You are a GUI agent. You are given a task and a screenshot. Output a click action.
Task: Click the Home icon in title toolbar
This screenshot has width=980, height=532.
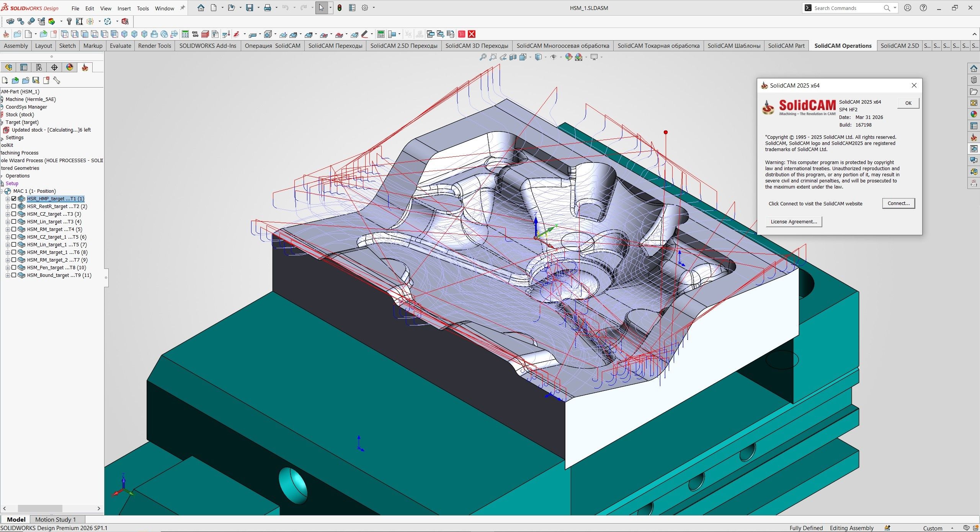coord(201,8)
